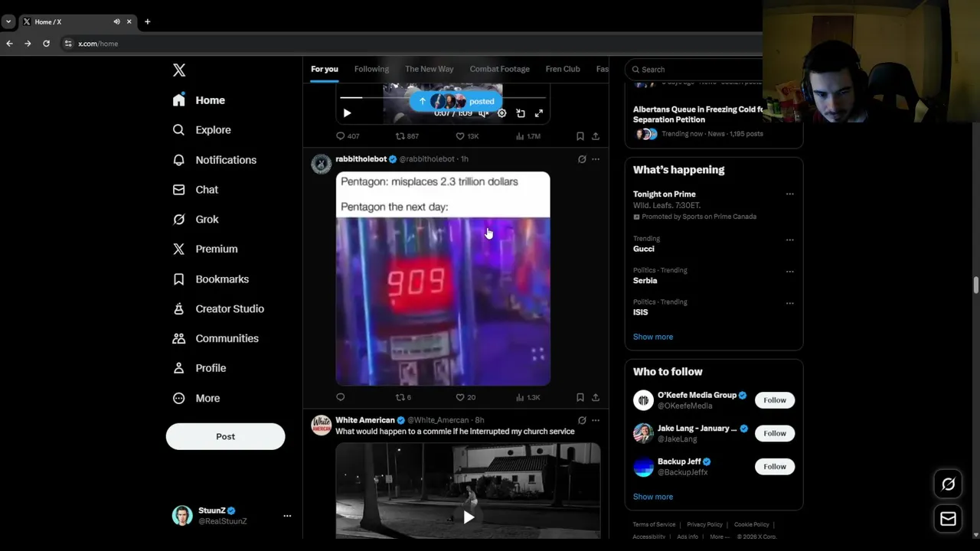The width and height of the screenshot is (980, 551).
Task: Open options for the ISIS trend
Action: pos(789,303)
